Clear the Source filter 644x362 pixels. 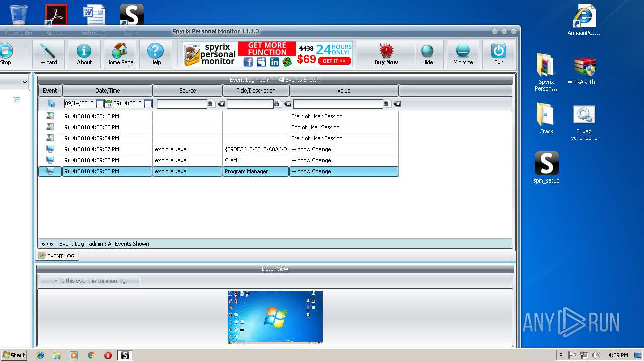pos(221,104)
